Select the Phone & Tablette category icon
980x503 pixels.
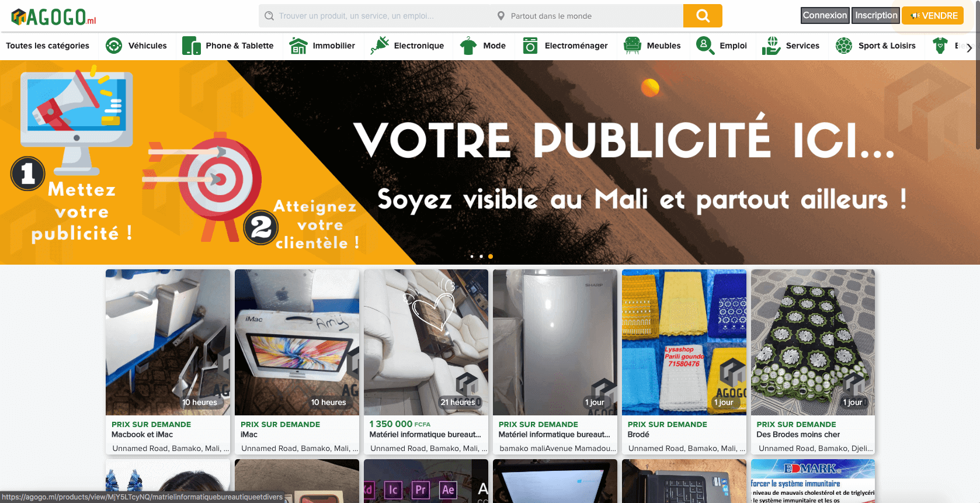pyautogui.click(x=192, y=46)
